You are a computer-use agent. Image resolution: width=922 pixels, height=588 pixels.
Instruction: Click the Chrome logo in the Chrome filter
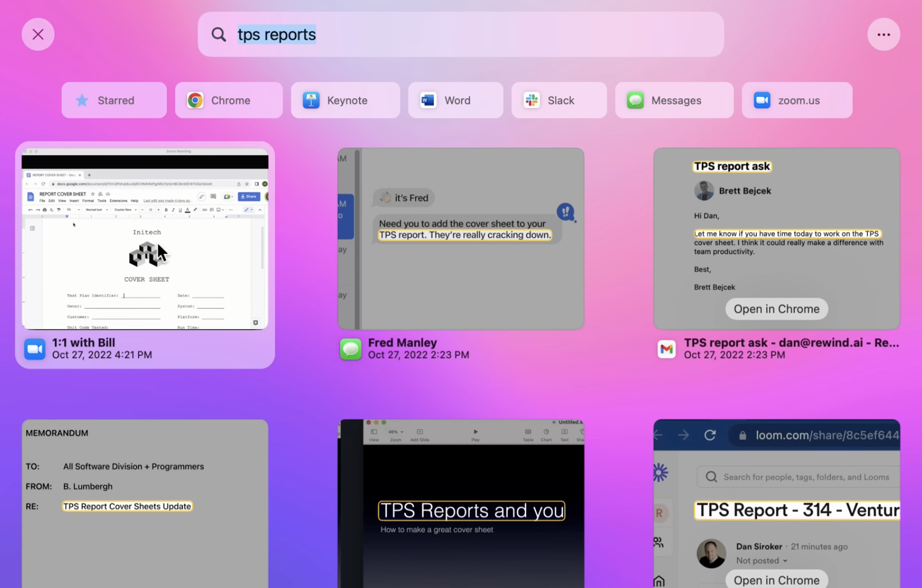coord(195,100)
